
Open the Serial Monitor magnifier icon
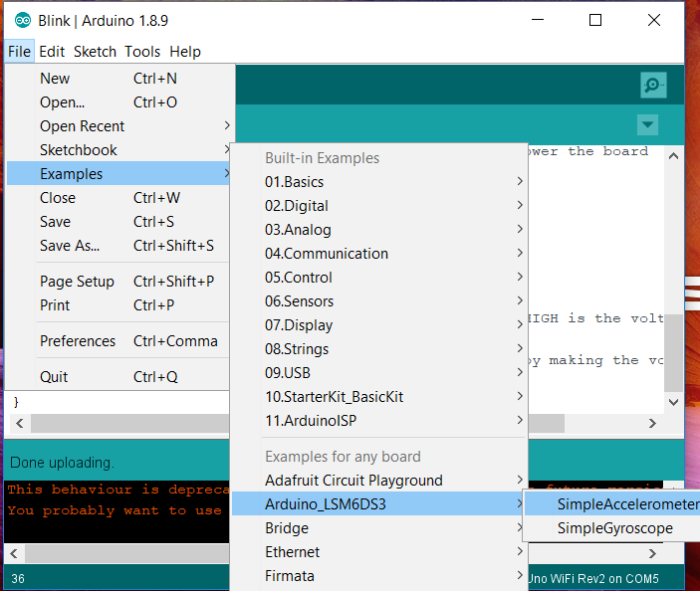(x=653, y=85)
